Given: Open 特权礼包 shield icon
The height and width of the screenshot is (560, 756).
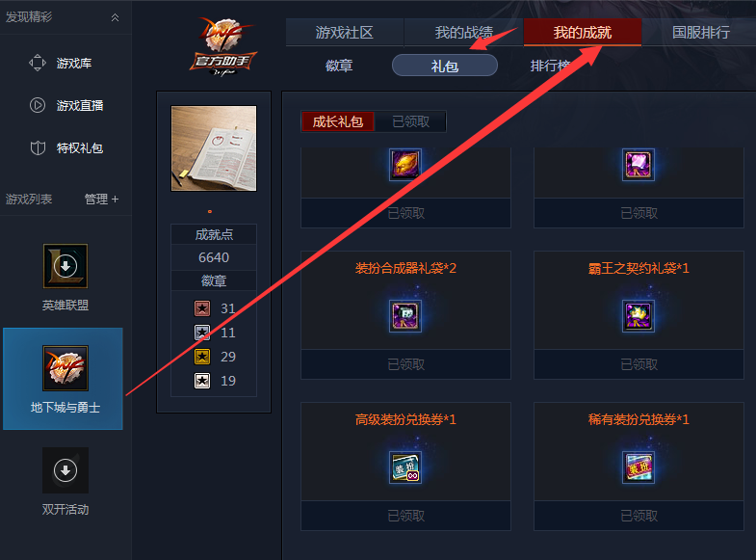Looking at the screenshot, I should pos(38,148).
